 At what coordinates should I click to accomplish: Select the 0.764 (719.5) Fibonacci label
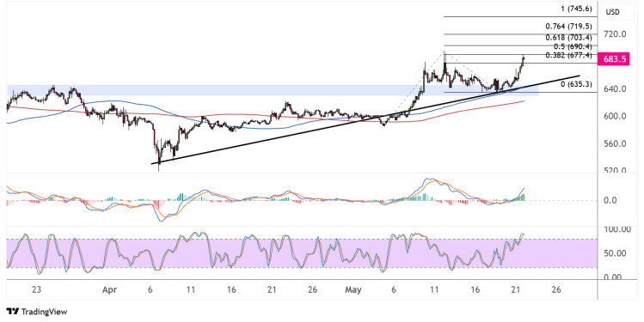tap(569, 27)
